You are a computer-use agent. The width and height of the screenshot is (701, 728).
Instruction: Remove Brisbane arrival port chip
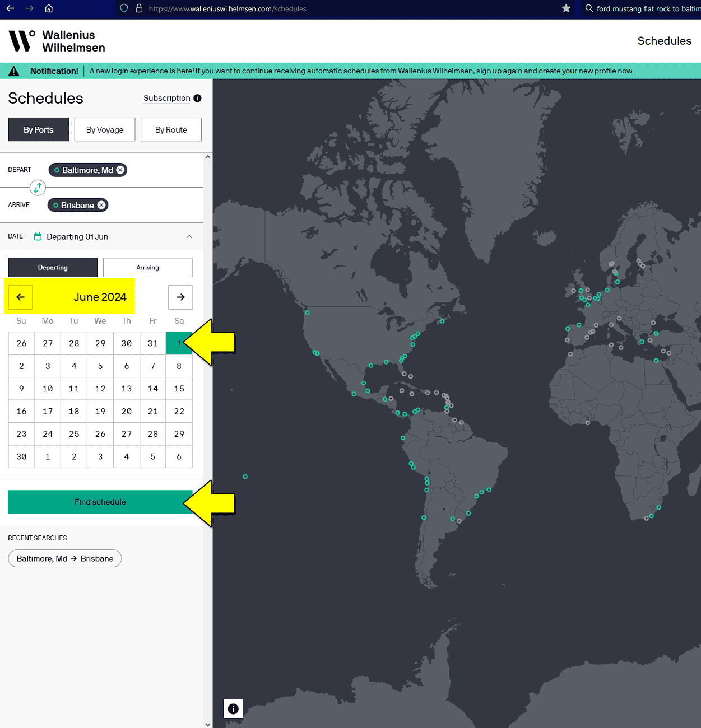tap(101, 205)
